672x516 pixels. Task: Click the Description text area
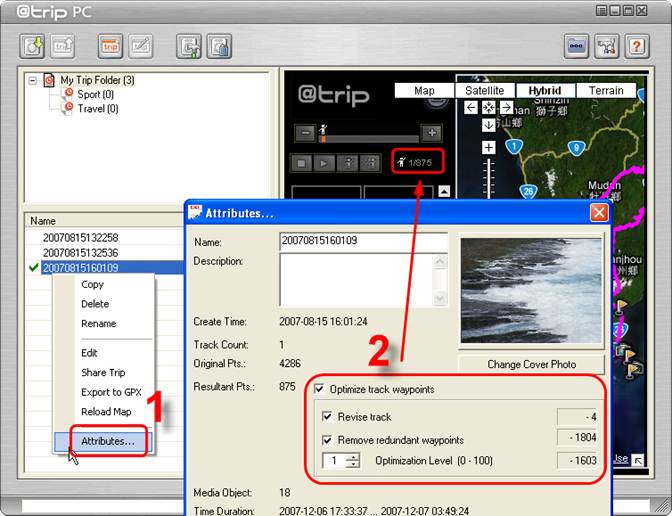[x=356, y=280]
